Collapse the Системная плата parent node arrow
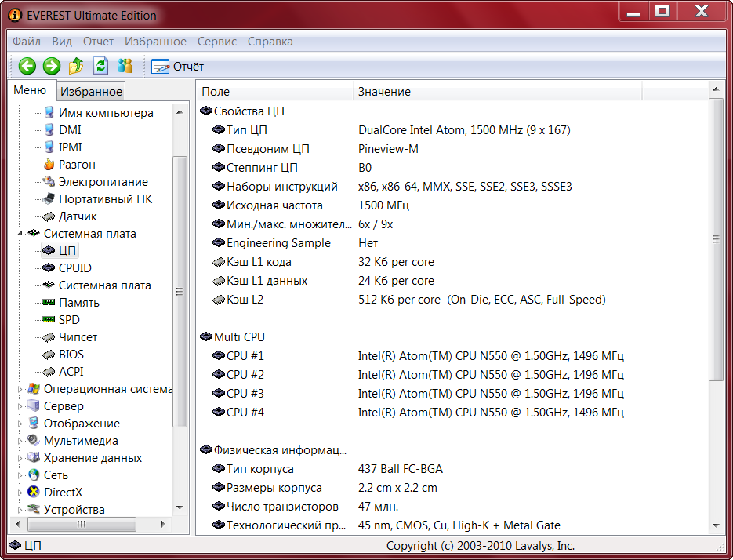 click(x=20, y=234)
